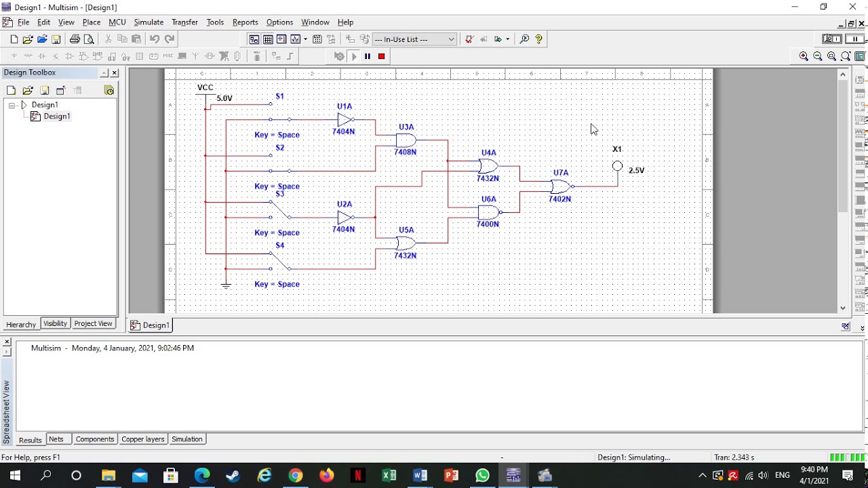Select the Design1 document tab

tap(150, 325)
